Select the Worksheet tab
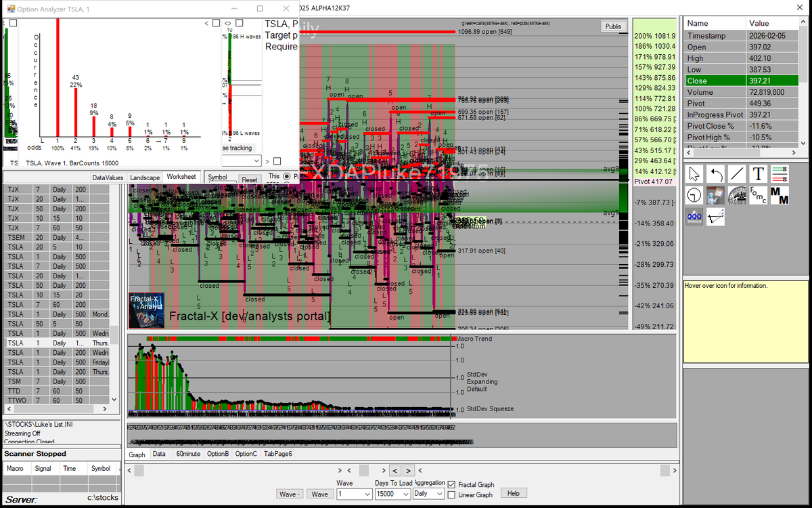 click(181, 177)
